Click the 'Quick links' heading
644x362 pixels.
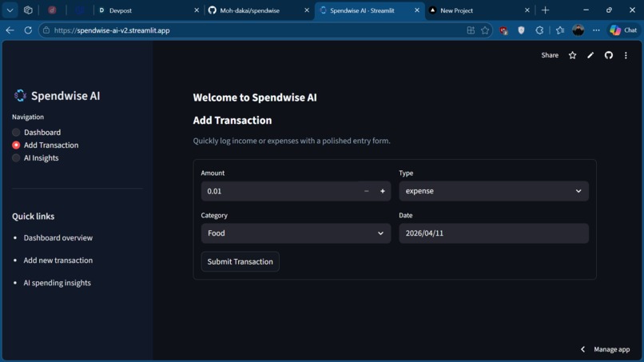click(34, 216)
